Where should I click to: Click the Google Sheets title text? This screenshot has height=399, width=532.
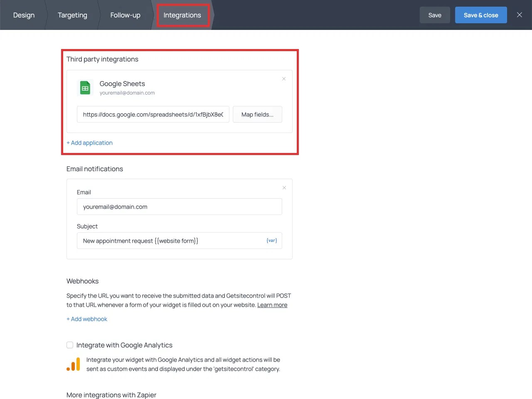122,84
